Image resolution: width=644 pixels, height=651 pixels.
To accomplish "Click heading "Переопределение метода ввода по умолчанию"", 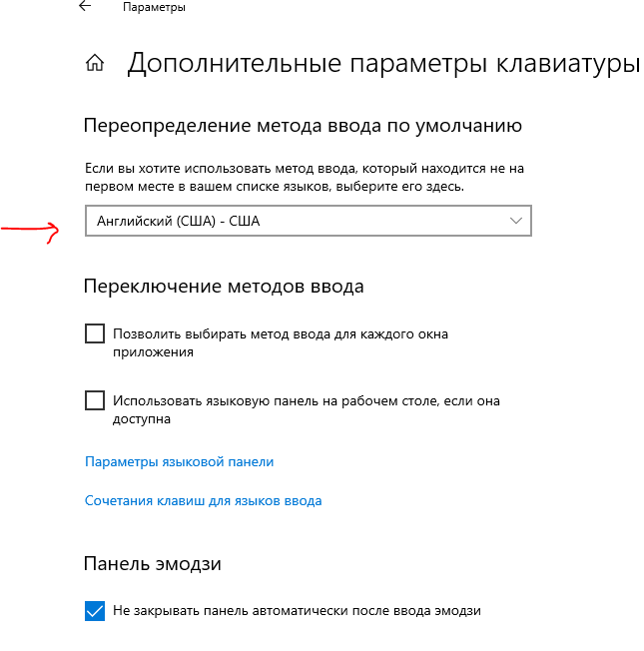I will 304,126.
